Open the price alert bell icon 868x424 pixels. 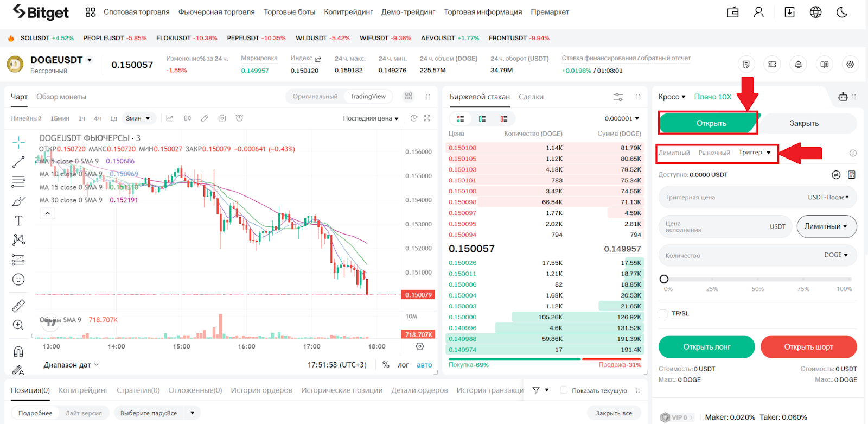[798, 64]
